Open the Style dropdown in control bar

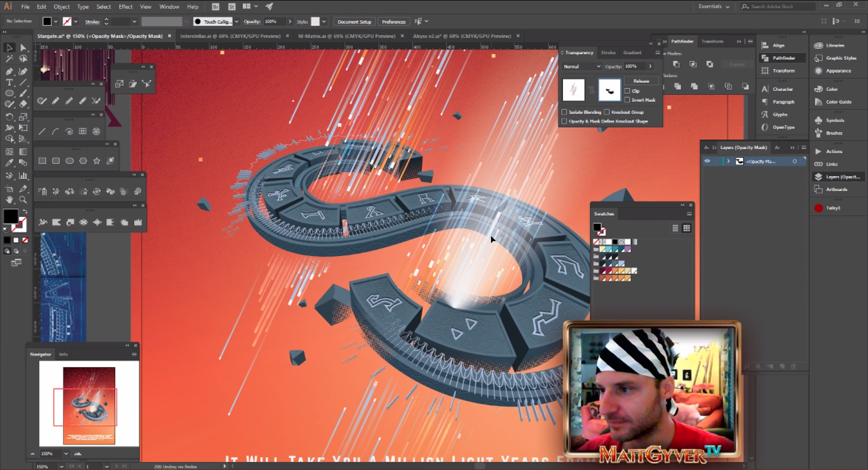(324, 22)
